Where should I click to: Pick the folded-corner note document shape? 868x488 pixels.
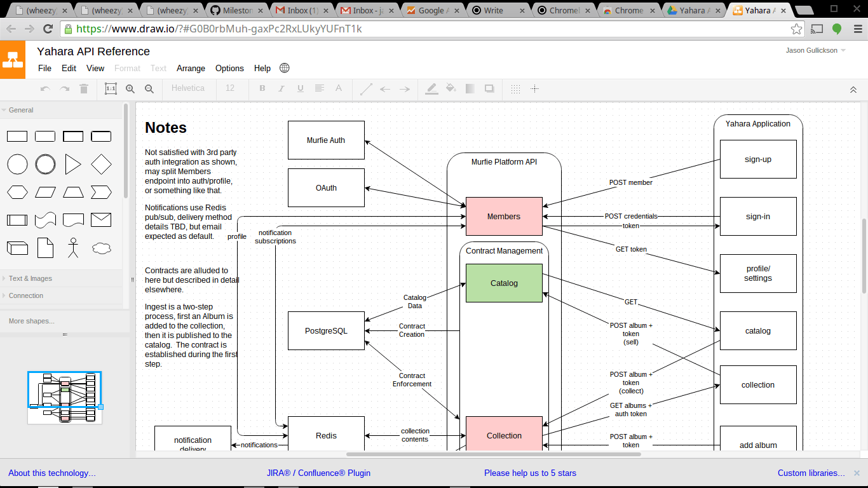(45, 247)
